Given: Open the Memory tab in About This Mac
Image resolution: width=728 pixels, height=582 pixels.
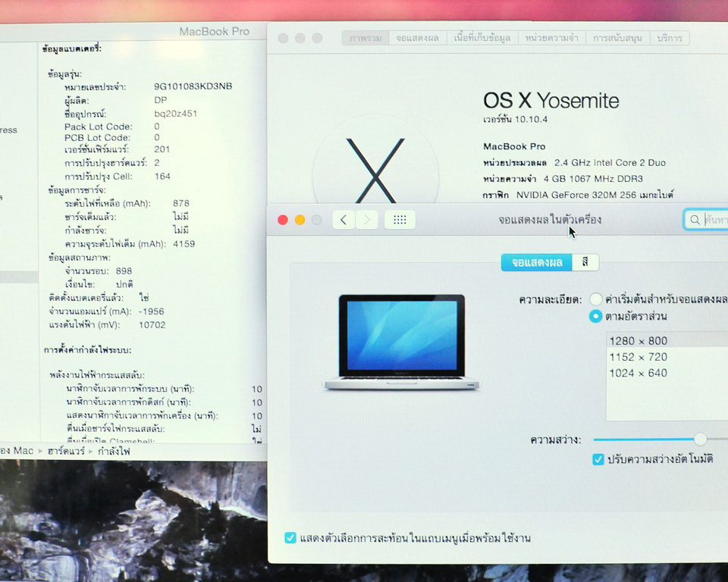Looking at the screenshot, I should click(552, 38).
